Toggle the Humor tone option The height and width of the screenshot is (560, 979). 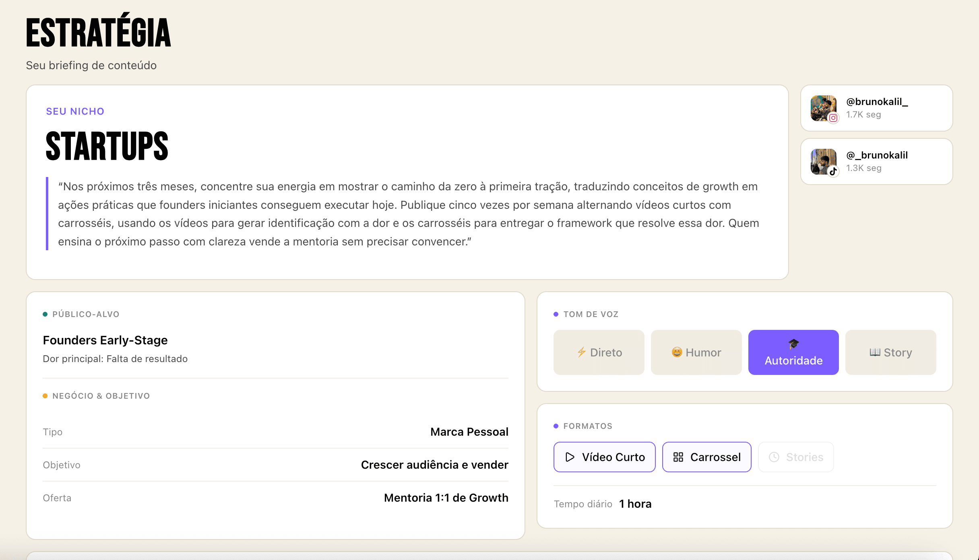696,352
